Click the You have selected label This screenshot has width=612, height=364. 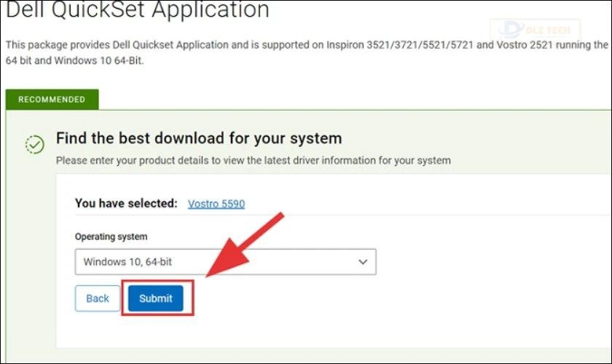pyautogui.click(x=126, y=203)
